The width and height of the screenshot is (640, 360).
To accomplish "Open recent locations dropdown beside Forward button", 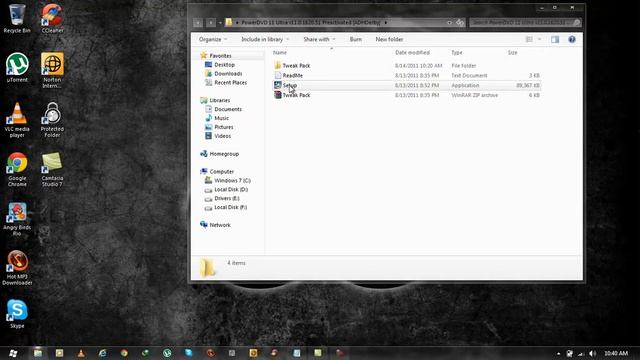I will pos(220,23).
